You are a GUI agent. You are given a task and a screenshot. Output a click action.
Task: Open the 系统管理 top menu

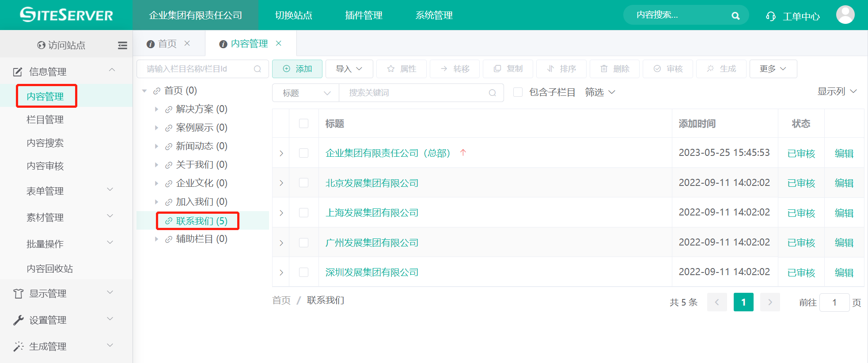pos(434,15)
